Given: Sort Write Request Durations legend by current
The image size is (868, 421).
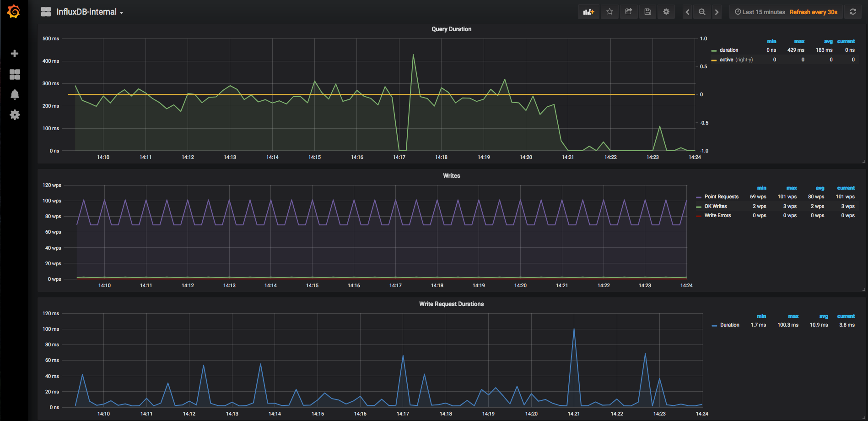Looking at the screenshot, I should (846, 316).
